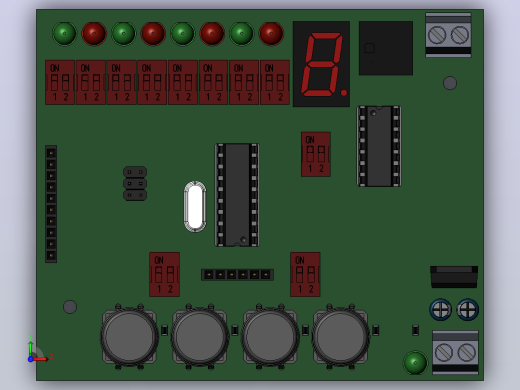The height and width of the screenshot is (390, 520).
Task: Click the smaller DIP chip on the right side
Action: (x=379, y=146)
